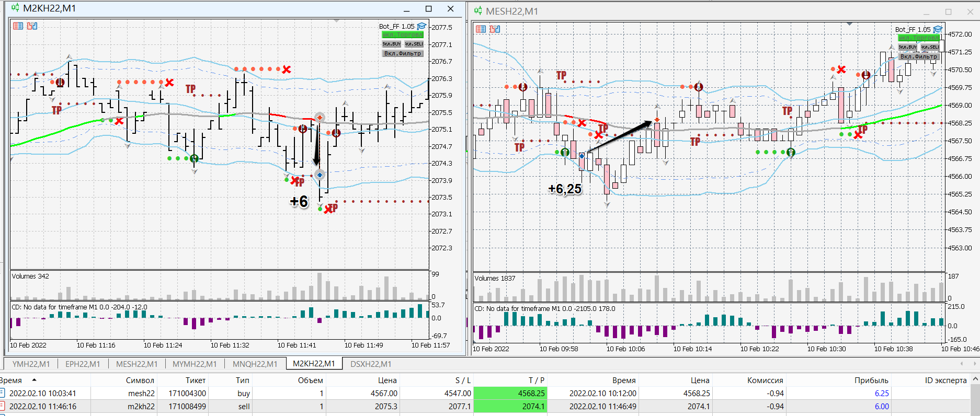This screenshot has width=980, height=416.
Task: Click the depth of market icon in MESH22 chart
Action: pyautogui.click(x=495, y=29)
